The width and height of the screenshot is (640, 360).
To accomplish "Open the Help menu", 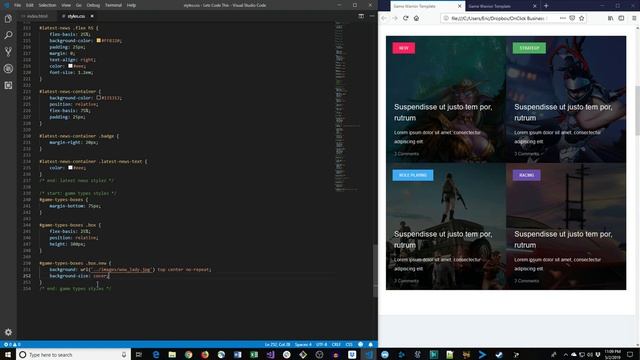I will click(131, 5).
